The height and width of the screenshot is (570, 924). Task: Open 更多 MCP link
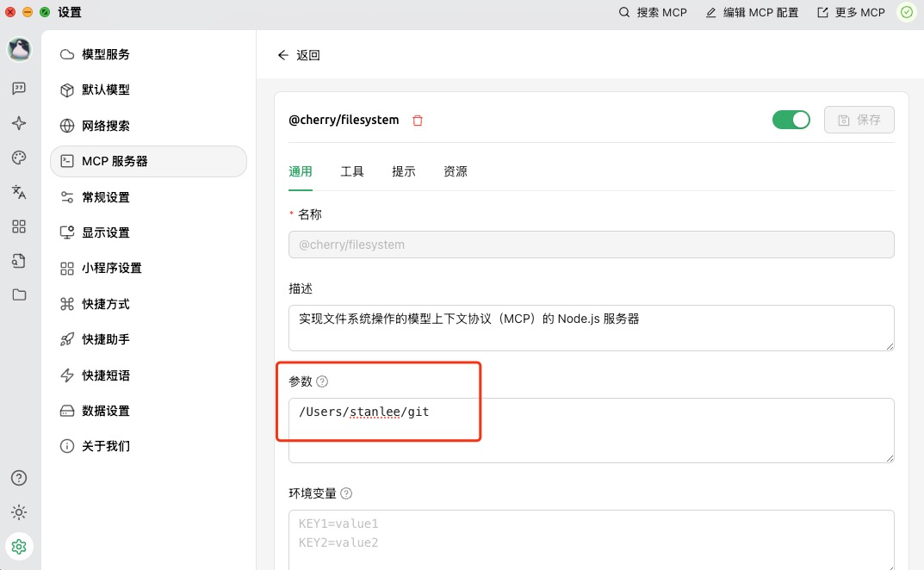tap(851, 12)
